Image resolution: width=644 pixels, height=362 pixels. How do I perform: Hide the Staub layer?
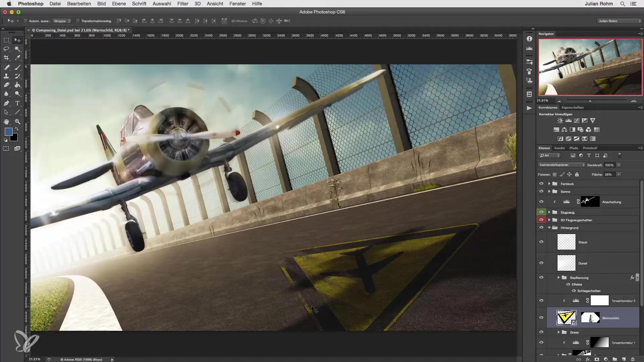[541, 242]
